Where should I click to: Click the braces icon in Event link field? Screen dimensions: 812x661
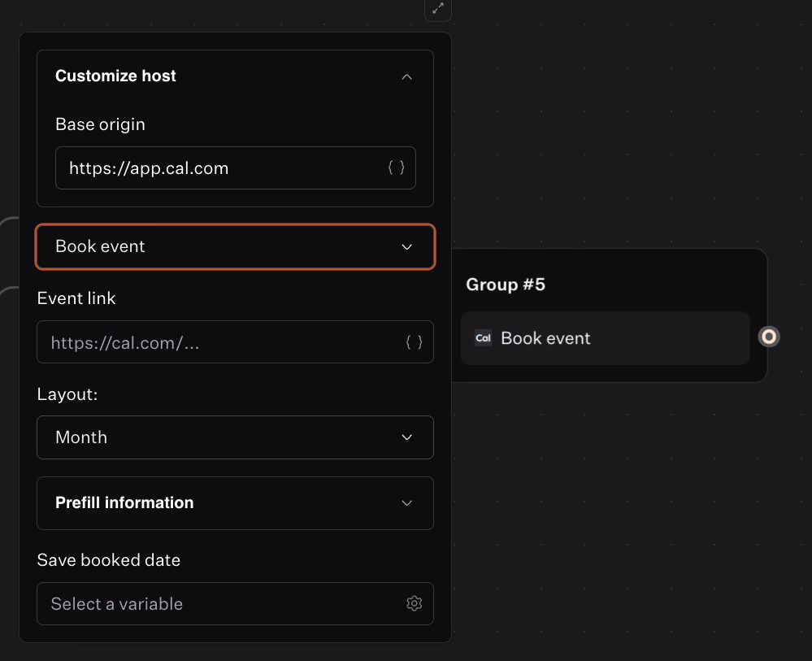pyautogui.click(x=414, y=342)
